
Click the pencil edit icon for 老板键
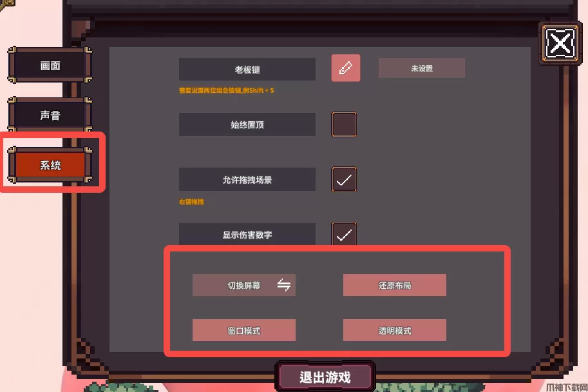pyautogui.click(x=345, y=68)
